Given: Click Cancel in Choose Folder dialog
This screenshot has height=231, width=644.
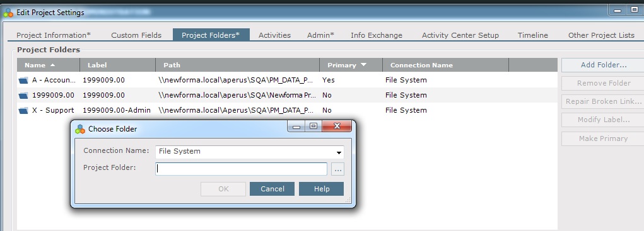Looking at the screenshot, I should tap(272, 189).
